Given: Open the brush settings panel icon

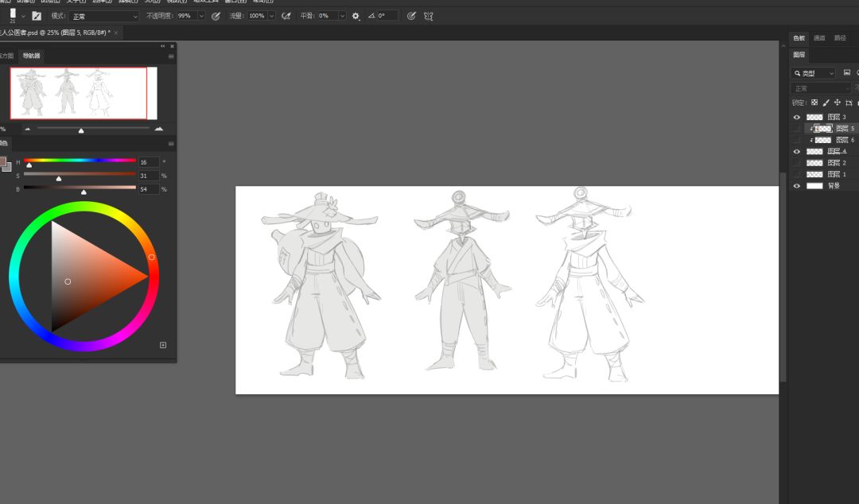Looking at the screenshot, I should pos(37,16).
